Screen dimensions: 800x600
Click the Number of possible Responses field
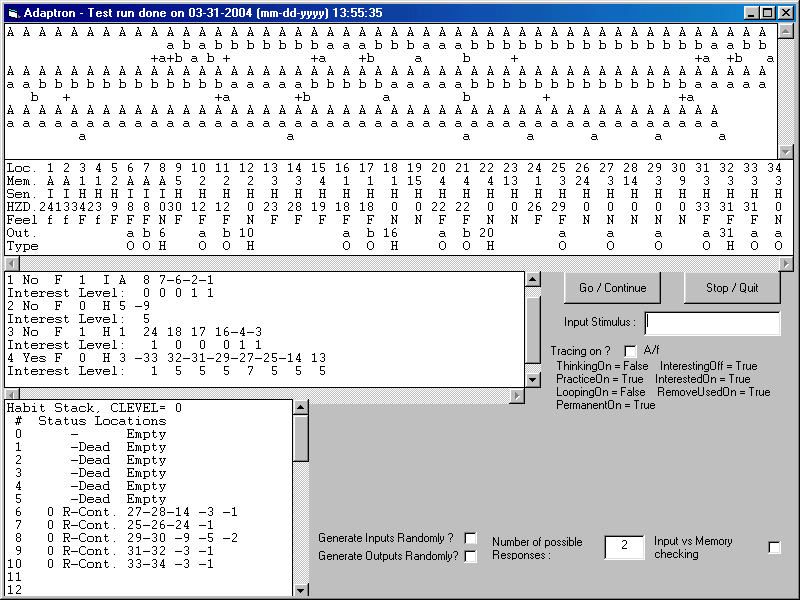pos(624,546)
